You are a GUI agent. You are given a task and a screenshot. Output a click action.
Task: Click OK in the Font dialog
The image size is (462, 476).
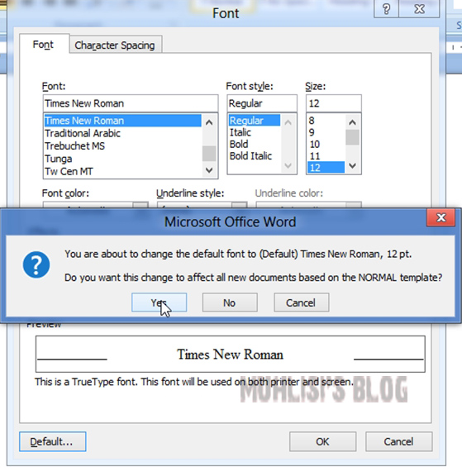322,441
